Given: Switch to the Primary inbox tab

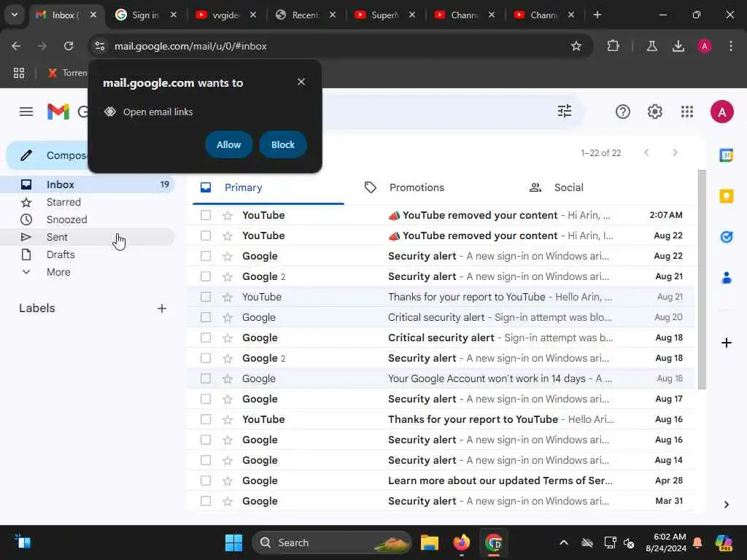Looking at the screenshot, I should tap(268, 187).
